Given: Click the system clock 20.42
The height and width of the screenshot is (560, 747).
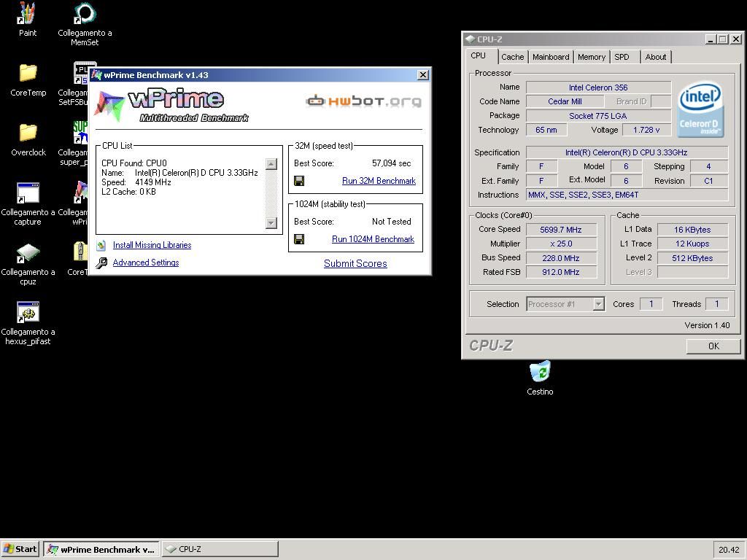Looking at the screenshot, I should [x=729, y=550].
